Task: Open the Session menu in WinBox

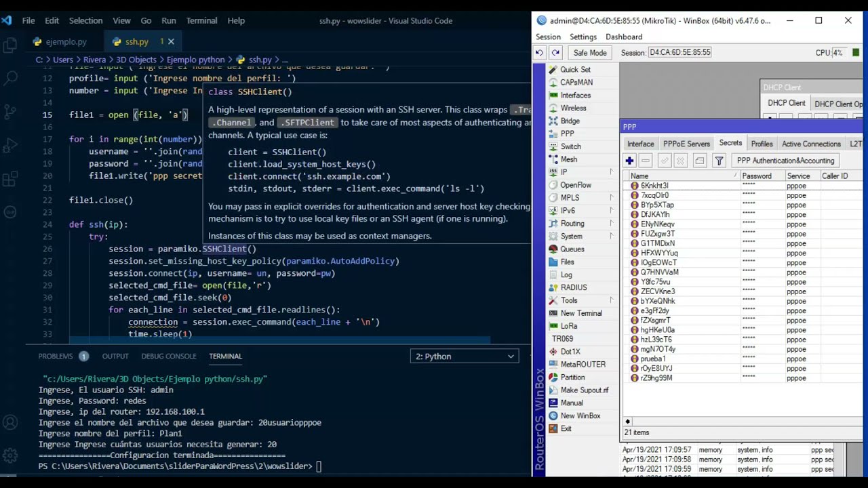Action: pos(548,37)
